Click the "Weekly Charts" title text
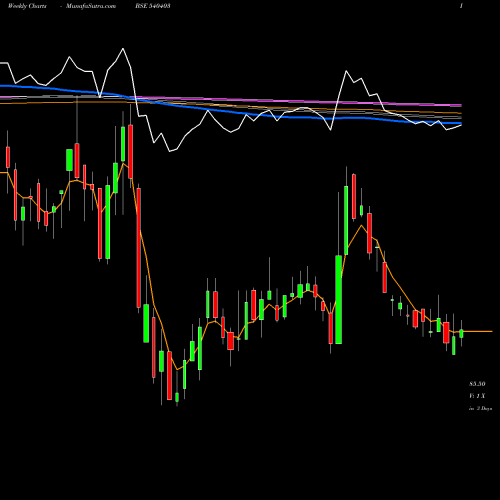The image size is (500, 500). (27, 6)
